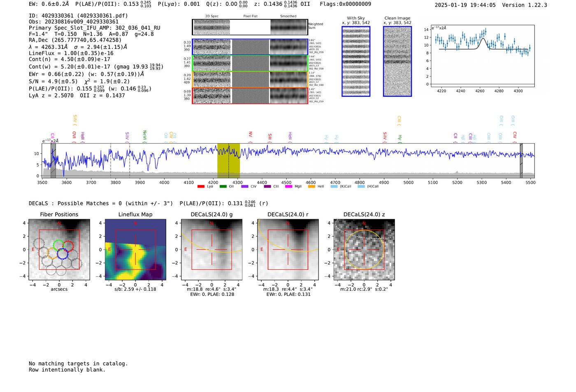Click the magenta CII line marker
This screenshot has width=576, height=392.
coord(53,137)
